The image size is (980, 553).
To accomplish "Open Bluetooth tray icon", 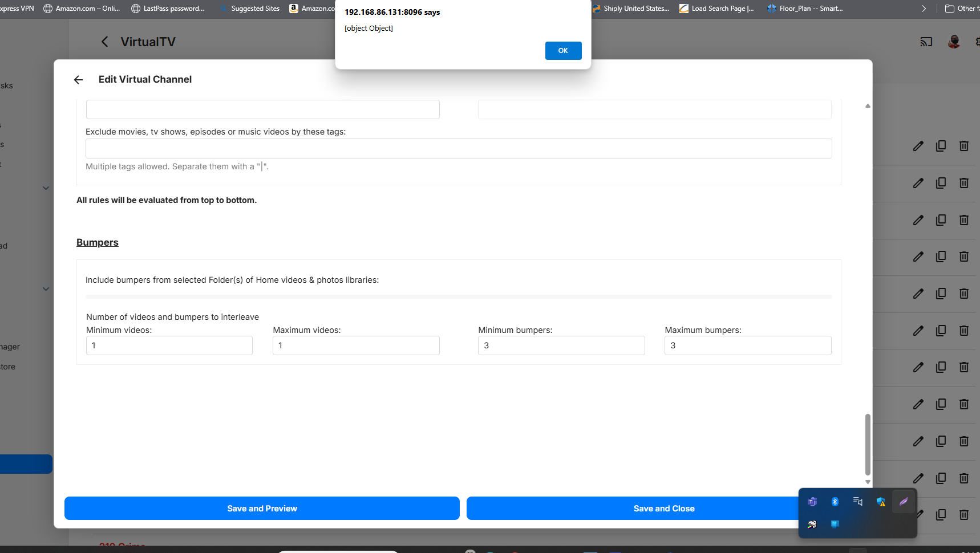I will click(x=835, y=502).
